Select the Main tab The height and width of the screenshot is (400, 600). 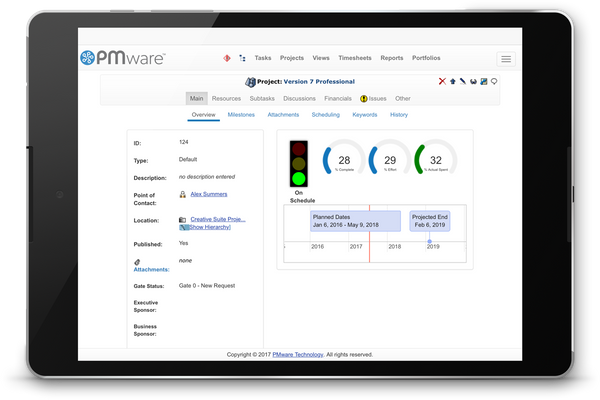(x=197, y=98)
